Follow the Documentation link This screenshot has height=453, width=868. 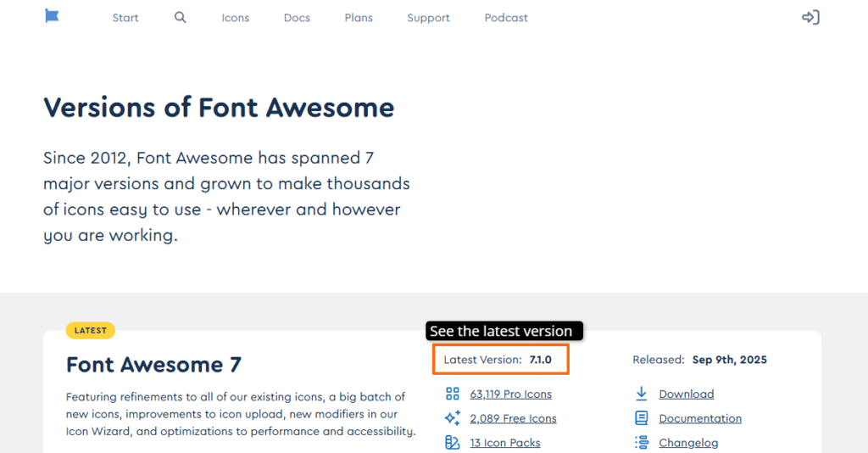tap(700, 419)
